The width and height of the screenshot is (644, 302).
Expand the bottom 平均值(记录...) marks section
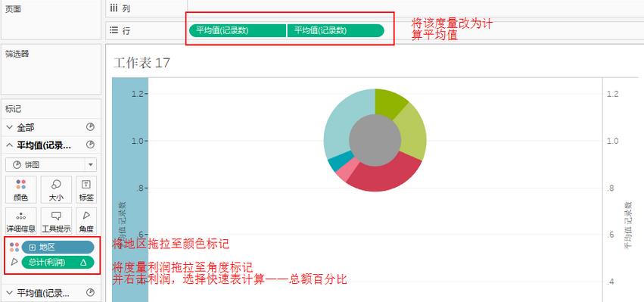coord(10,293)
